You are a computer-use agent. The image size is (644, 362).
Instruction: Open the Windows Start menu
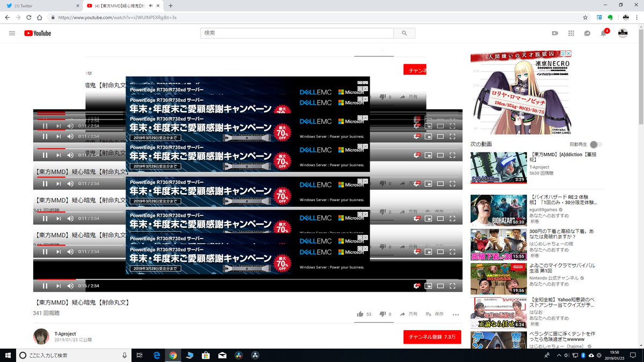8,355
